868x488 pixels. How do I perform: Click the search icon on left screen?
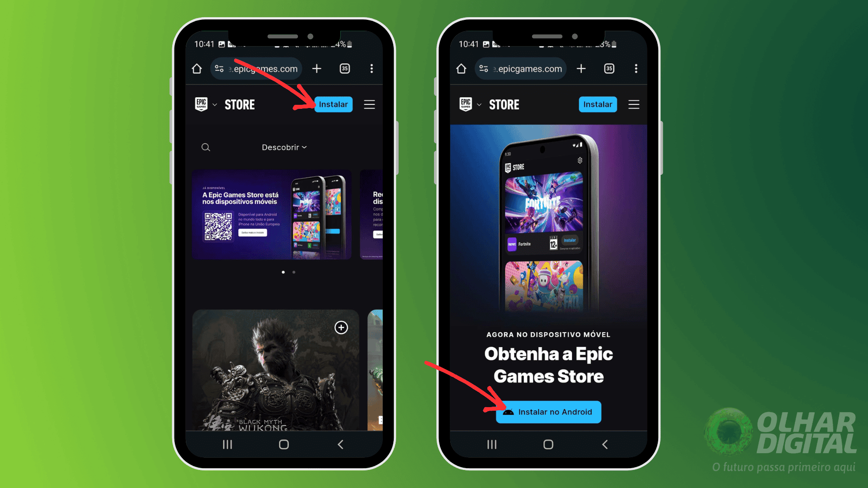[x=205, y=147]
